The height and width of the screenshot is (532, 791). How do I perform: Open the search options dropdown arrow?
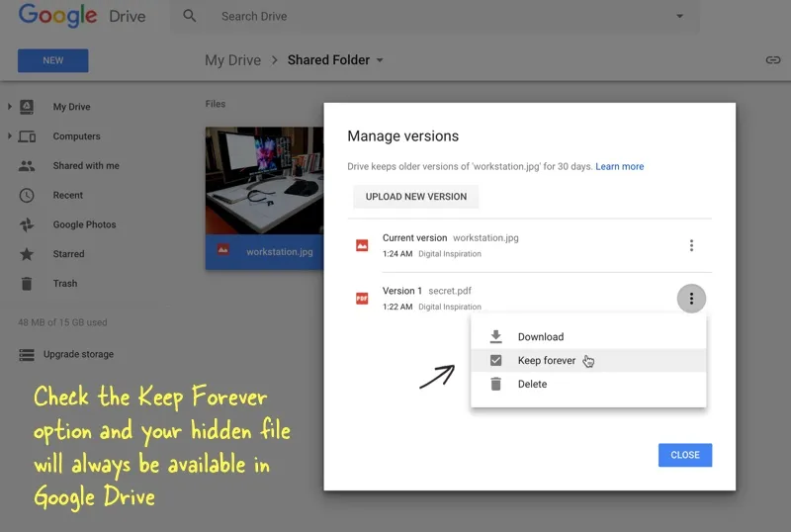[x=679, y=16]
